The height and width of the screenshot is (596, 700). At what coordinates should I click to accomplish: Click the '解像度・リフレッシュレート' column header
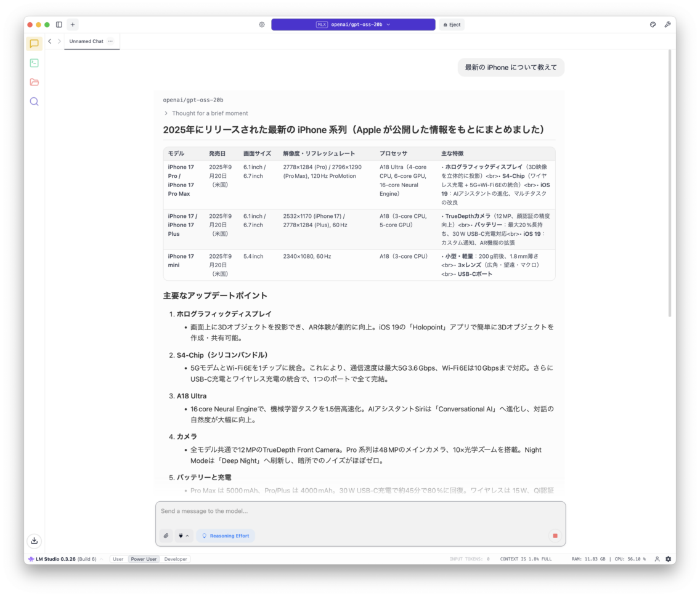tap(319, 153)
